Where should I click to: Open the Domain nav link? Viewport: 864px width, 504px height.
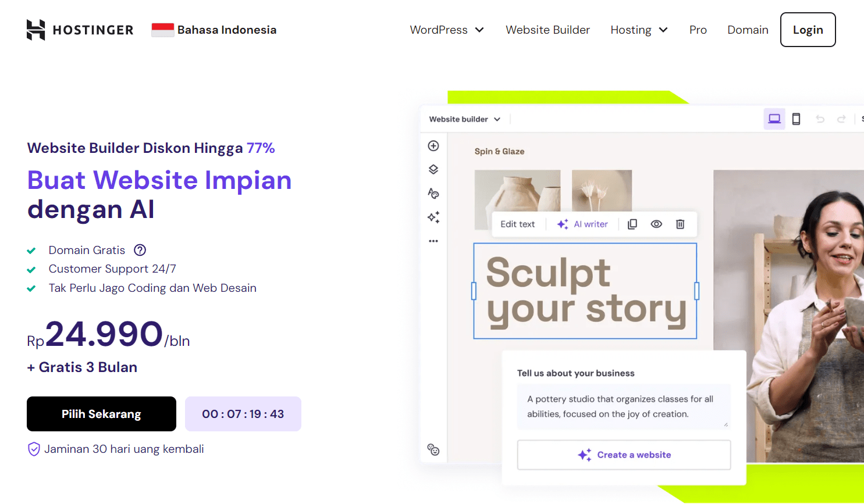(x=748, y=30)
